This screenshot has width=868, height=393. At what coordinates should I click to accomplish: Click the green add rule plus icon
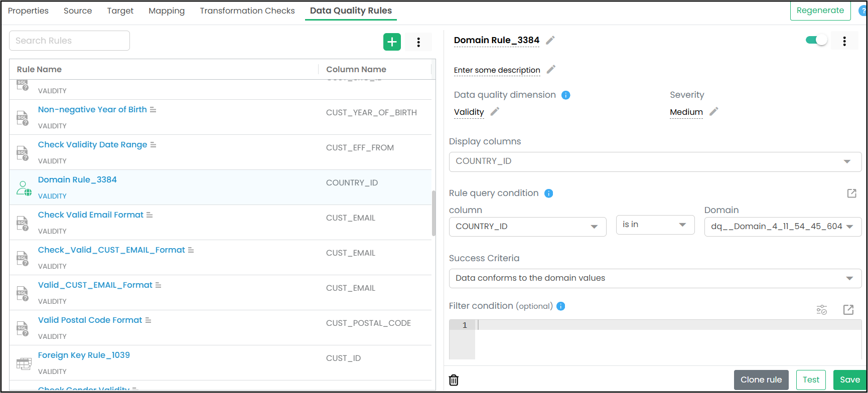(x=392, y=42)
